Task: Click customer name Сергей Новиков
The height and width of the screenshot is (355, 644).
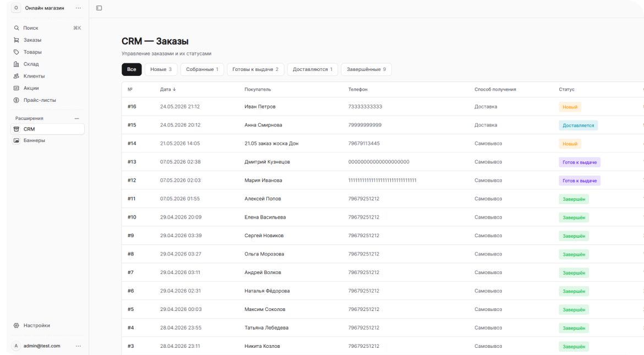Action: click(264, 236)
